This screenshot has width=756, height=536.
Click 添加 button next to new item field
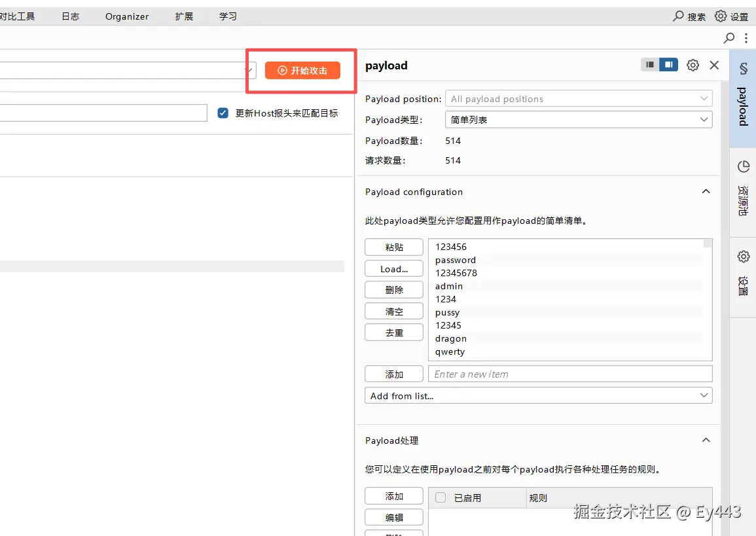pyautogui.click(x=394, y=374)
